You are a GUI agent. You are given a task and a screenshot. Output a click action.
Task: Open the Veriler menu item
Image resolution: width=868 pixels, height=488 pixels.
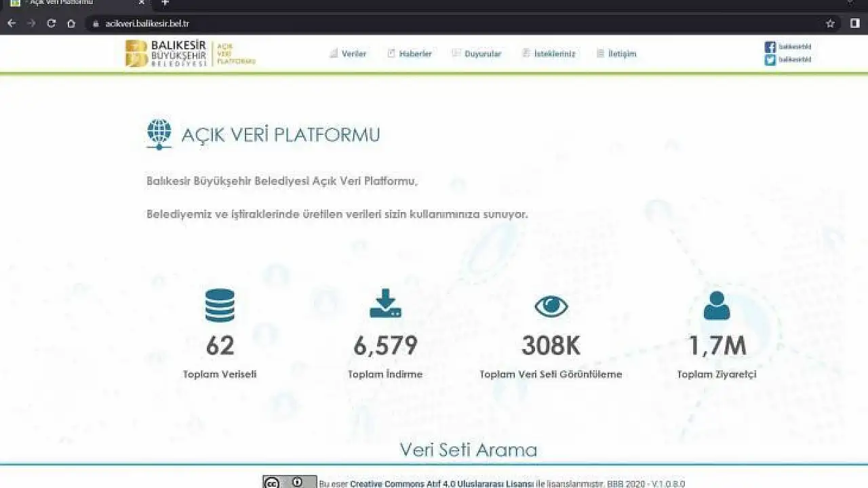pyautogui.click(x=348, y=54)
